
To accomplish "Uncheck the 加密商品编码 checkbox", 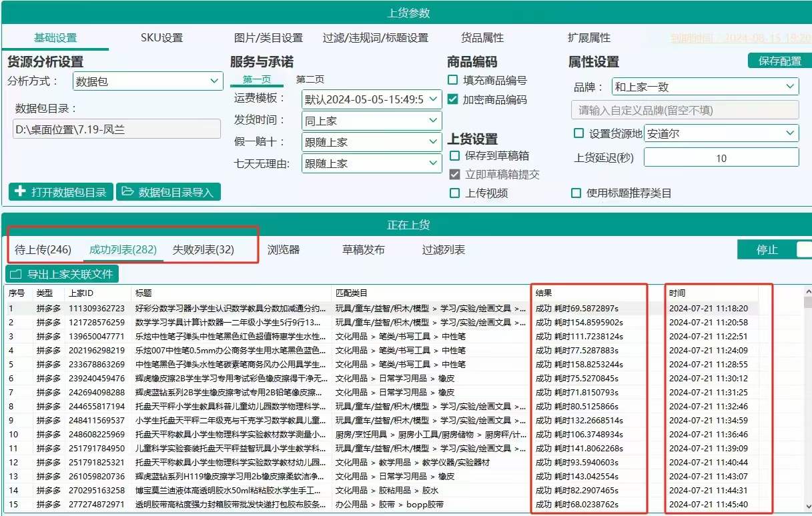I will (x=453, y=99).
